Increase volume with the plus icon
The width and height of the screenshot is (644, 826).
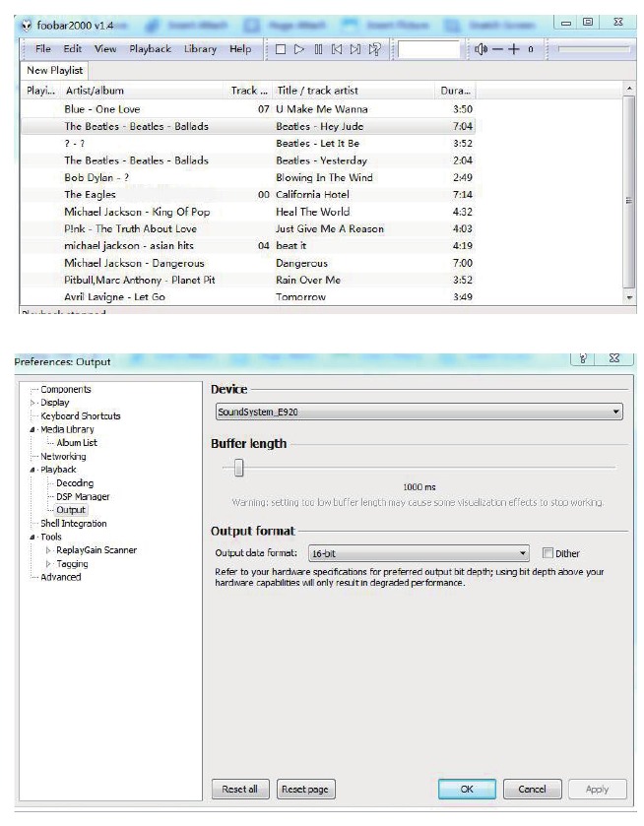pos(513,49)
